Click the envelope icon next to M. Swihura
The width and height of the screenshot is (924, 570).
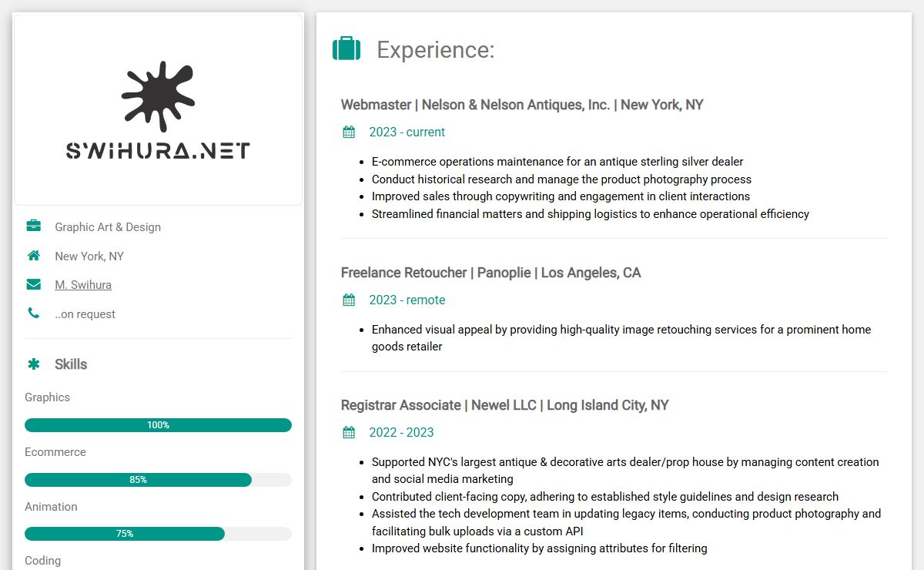coord(34,284)
